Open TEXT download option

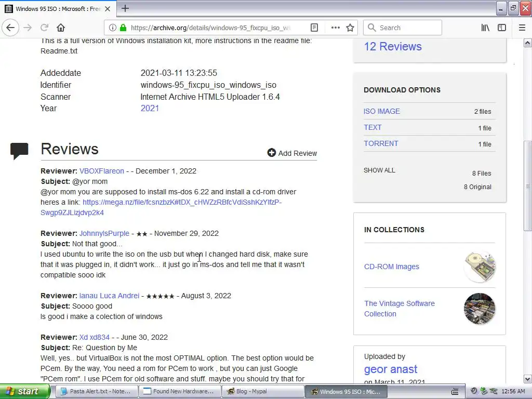pos(373,127)
